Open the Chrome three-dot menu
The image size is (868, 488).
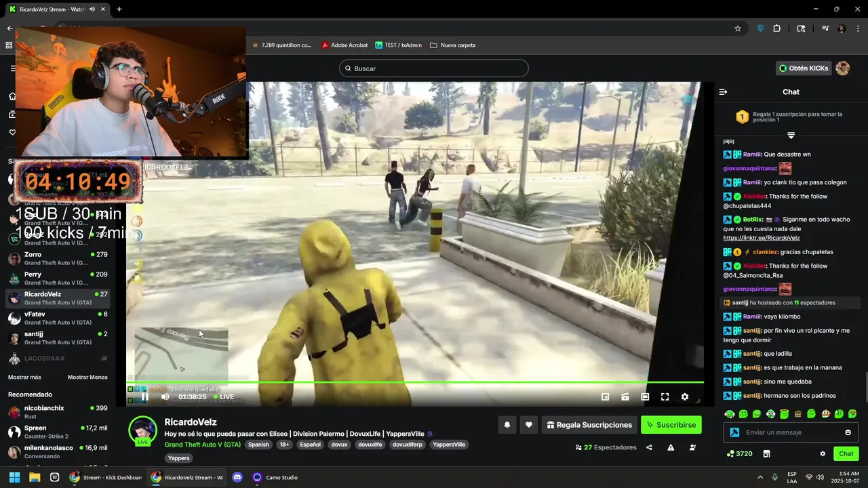tap(857, 28)
